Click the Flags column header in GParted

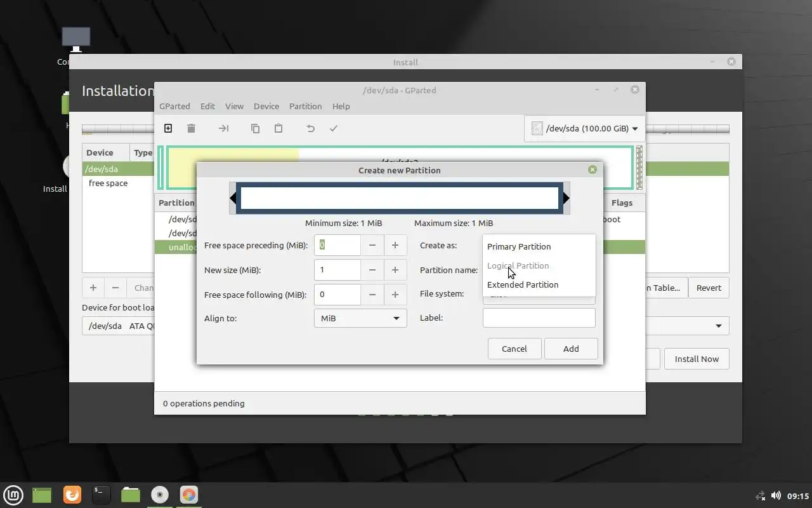coord(622,203)
